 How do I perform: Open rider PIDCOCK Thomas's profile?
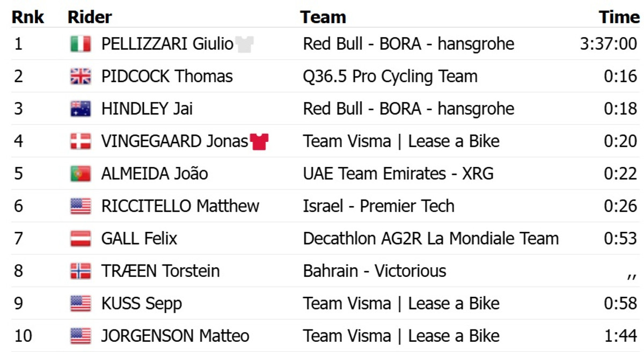coord(167,77)
